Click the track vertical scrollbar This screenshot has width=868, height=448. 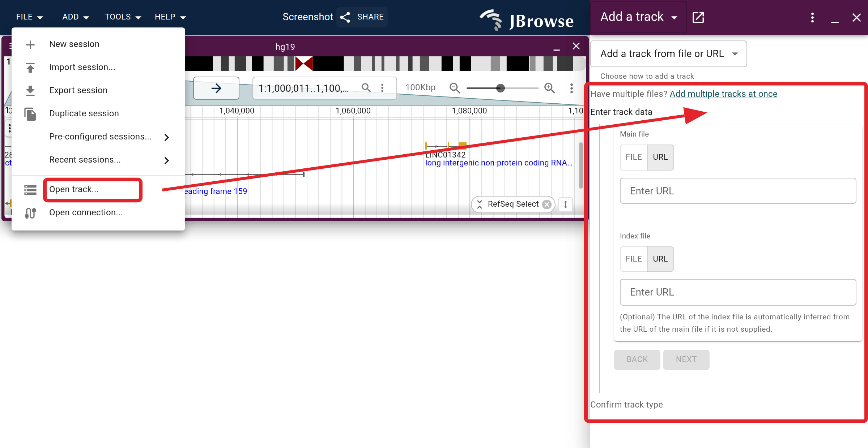[581, 165]
